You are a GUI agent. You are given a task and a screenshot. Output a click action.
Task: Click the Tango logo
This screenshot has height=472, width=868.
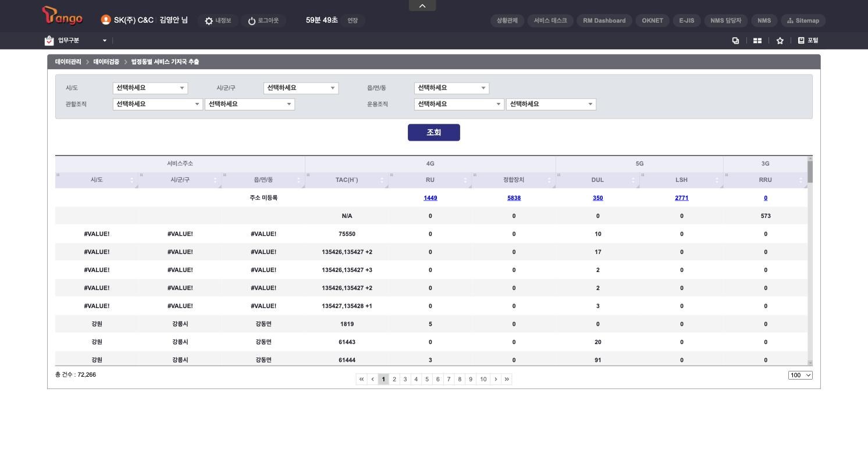coord(62,16)
